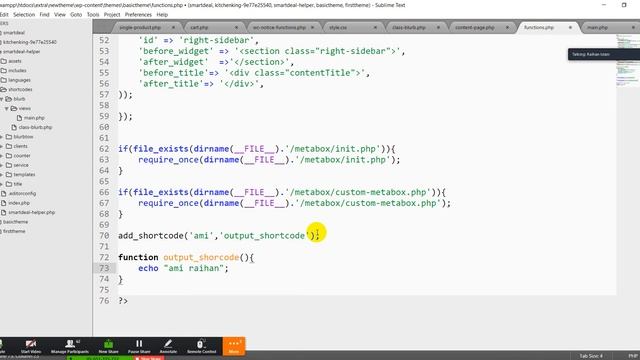
Task: Click the Talking notification popup
Action: tap(604, 54)
